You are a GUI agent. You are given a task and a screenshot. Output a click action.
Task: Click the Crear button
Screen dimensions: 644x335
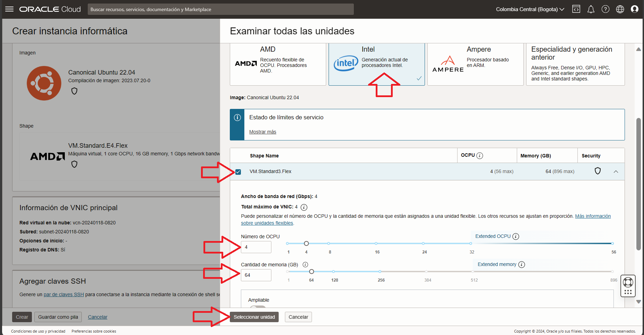[22, 317]
